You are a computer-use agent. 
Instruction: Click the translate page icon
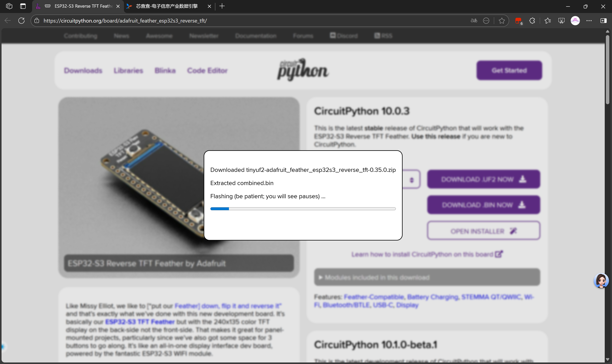(x=474, y=21)
